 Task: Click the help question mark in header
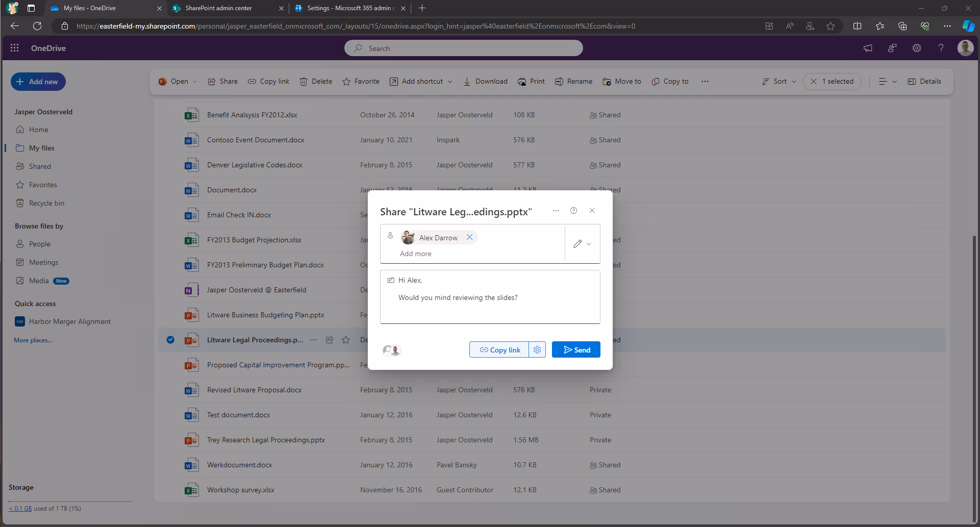tap(941, 48)
